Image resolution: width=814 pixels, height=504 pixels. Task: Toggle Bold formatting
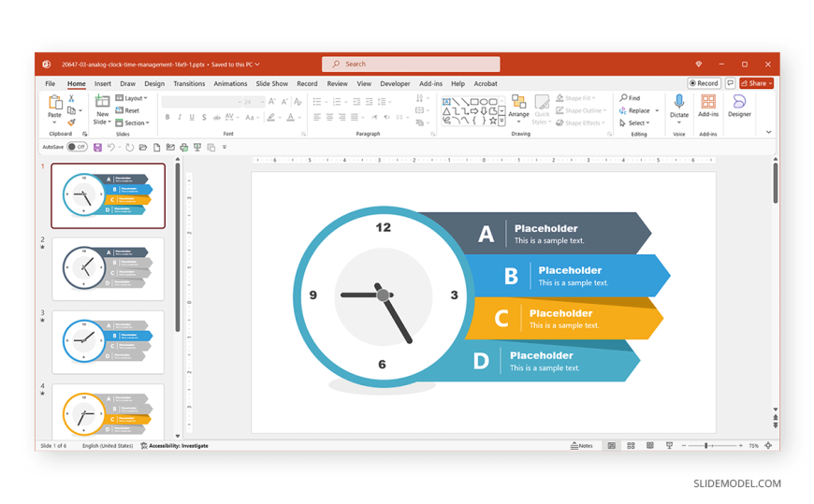pos(167,117)
